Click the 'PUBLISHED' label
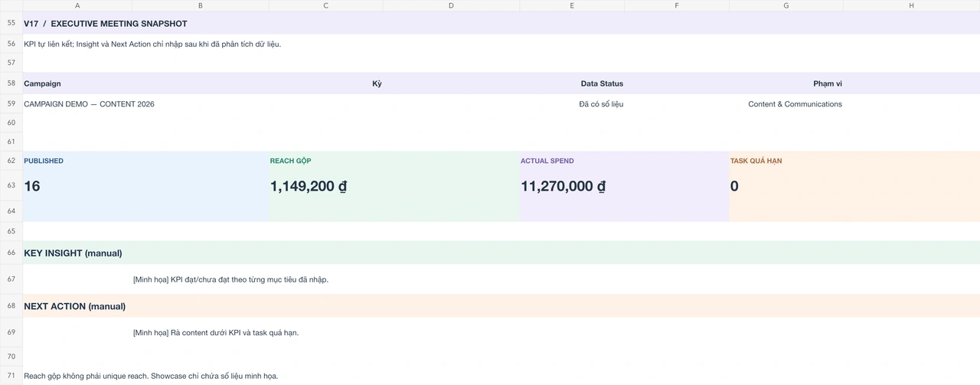 tap(44, 161)
